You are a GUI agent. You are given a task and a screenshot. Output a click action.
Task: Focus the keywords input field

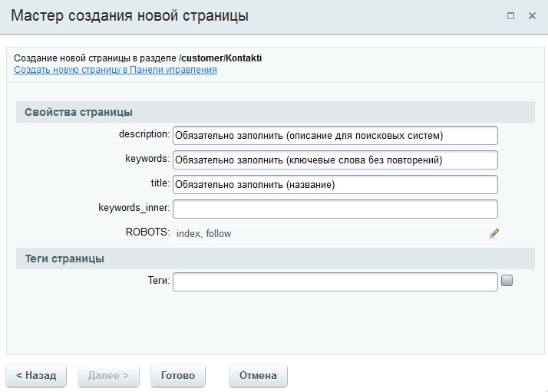pyautogui.click(x=335, y=160)
